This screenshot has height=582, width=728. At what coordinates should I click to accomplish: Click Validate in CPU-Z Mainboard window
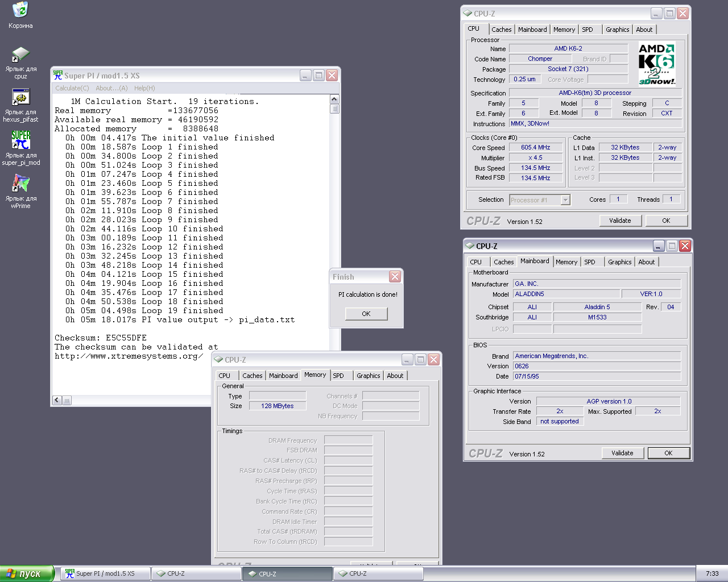click(x=622, y=453)
